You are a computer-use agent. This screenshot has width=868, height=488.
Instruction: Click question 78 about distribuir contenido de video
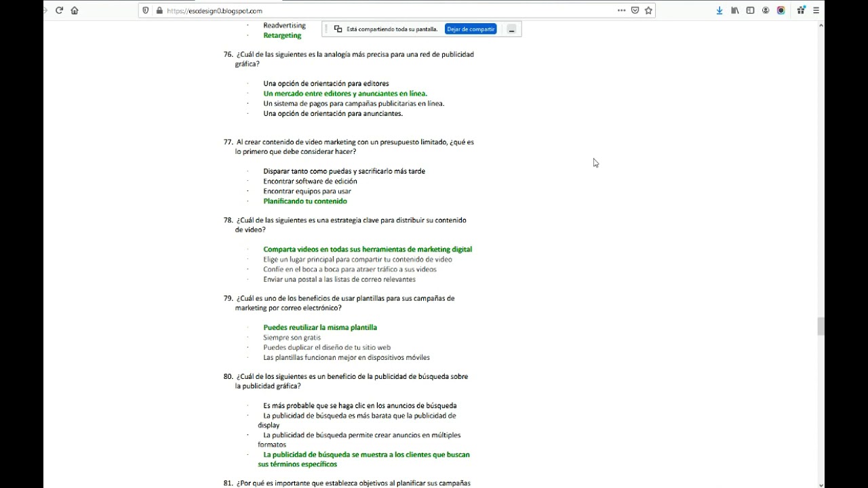pos(345,225)
